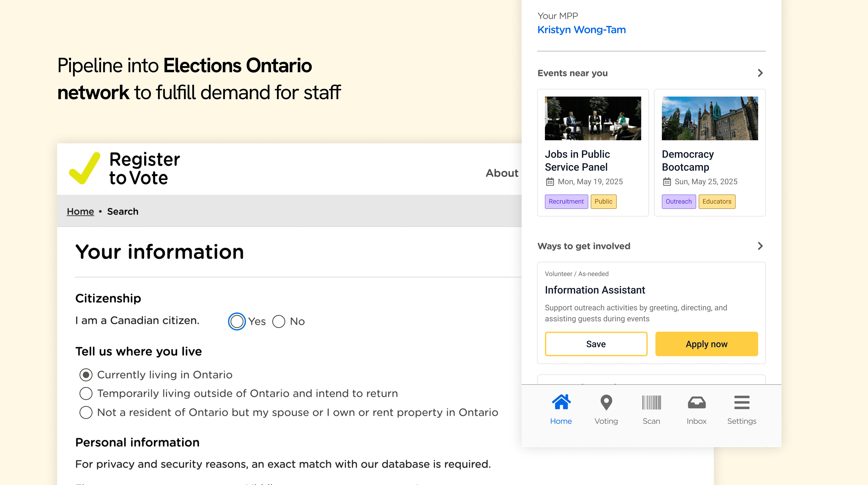Open Democracy Bootcamp building photo
The width and height of the screenshot is (868, 485).
710,118
